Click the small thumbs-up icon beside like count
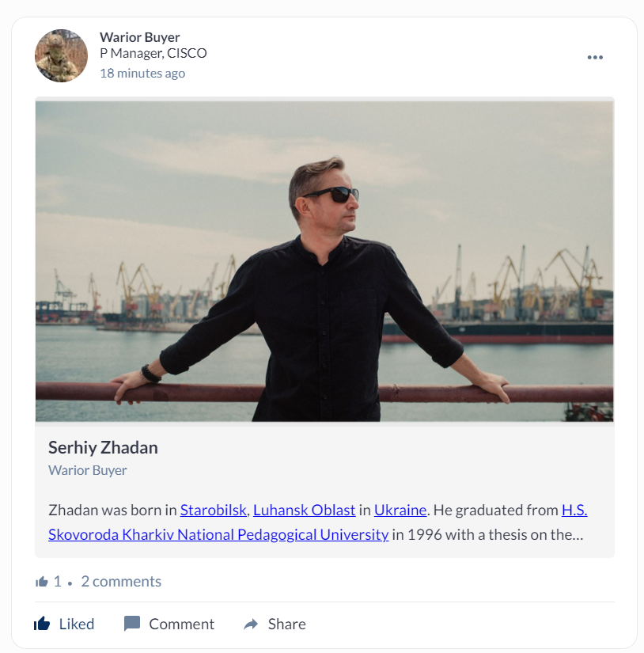Screen dimensions: 644x653 42,582
